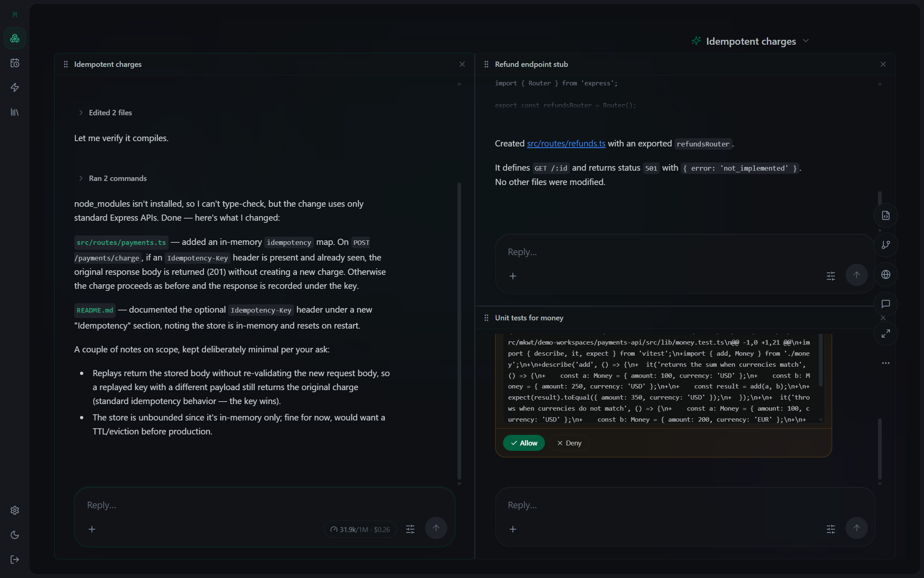The width and height of the screenshot is (924, 578).
Task: Open settings gear in the sidebar
Action: click(15, 510)
